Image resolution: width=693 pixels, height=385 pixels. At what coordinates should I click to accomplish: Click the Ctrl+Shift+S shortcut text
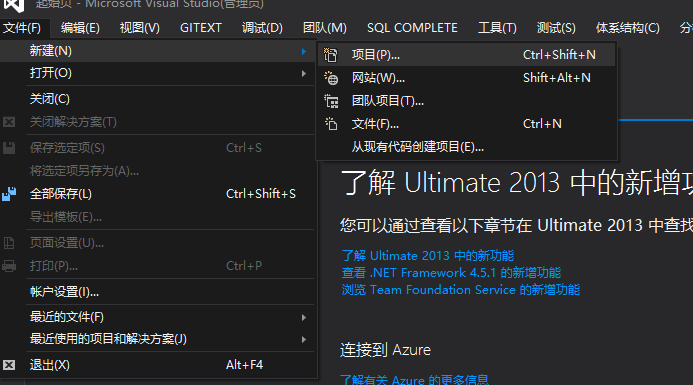point(261,194)
